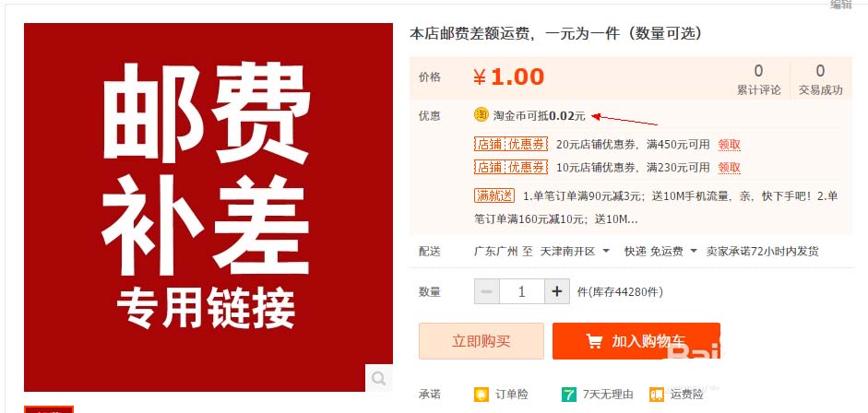Click the 运费险 shipping insurance icon
Screen dimensions: 868x413
[657, 395]
